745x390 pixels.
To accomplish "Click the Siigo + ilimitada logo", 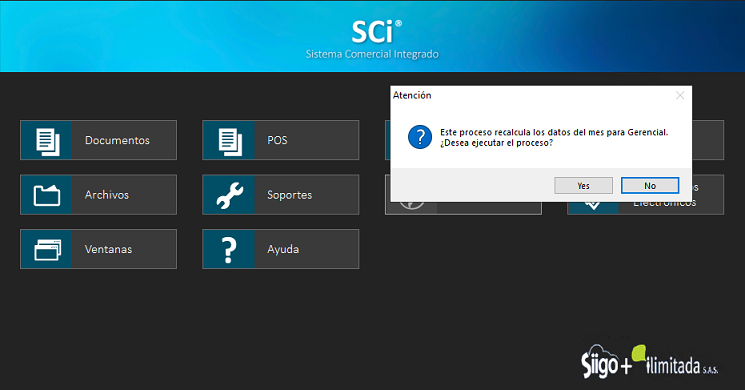I will (649, 361).
